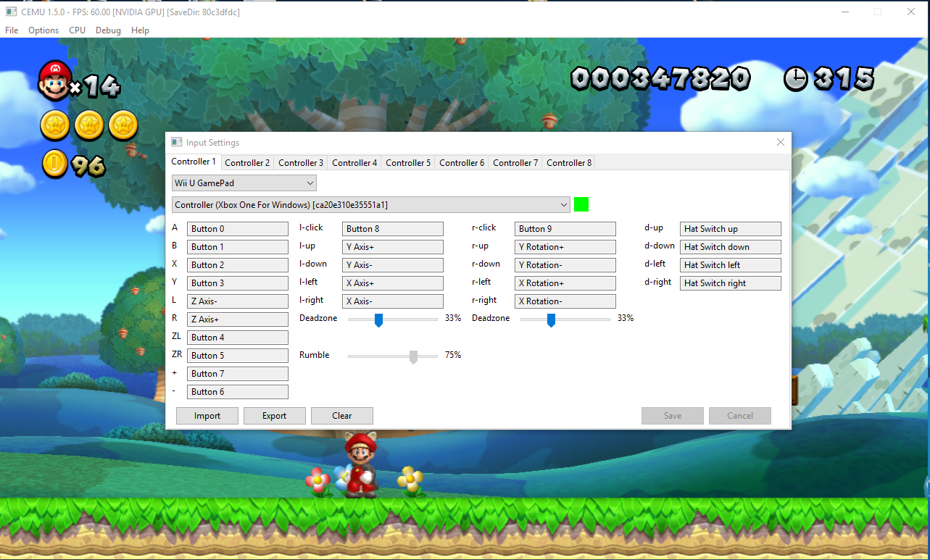Open the Debug menu
Viewport: 930px width, 560px height.
coord(108,30)
